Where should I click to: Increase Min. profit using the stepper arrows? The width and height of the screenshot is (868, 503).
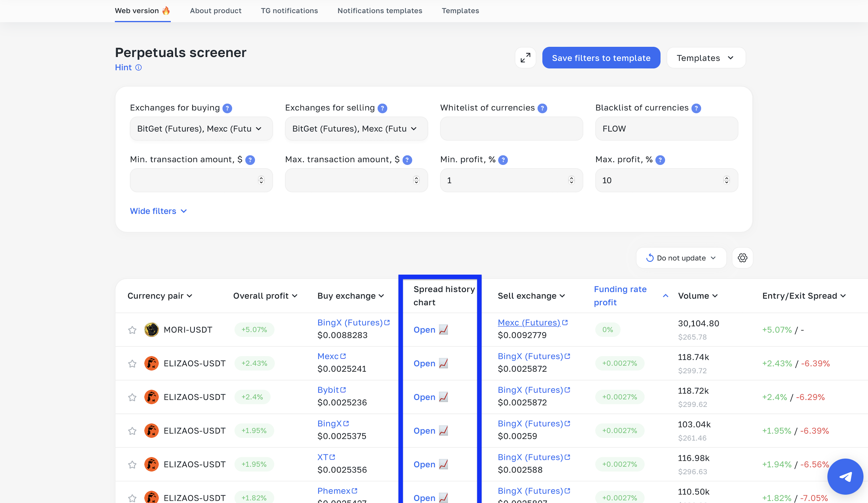point(571,178)
